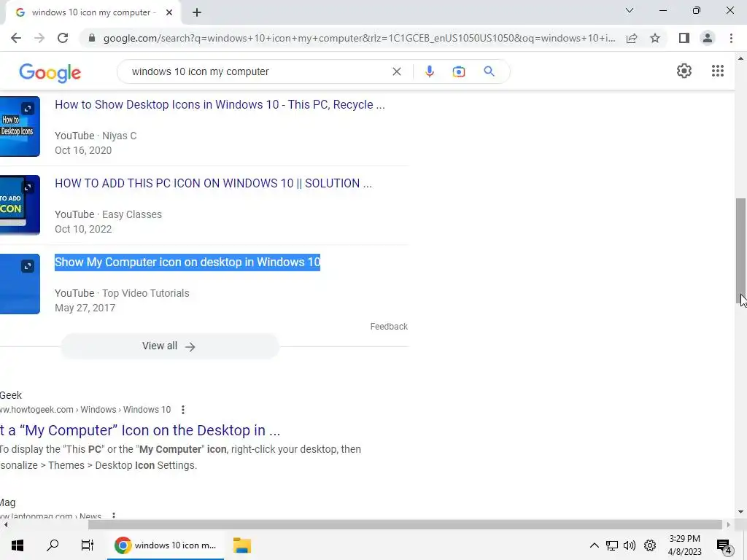The height and width of the screenshot is (560, 747).
Task: View site info via lock icon
Action: [x=92, y=38]
